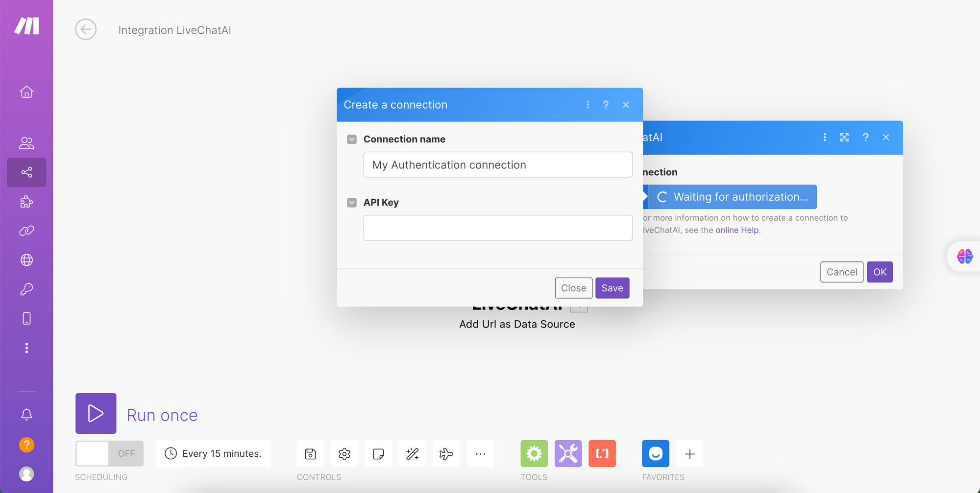Click the Add Url as Data Source label
The height and width of the screenshot is (493, 980).
coord(517,324)
